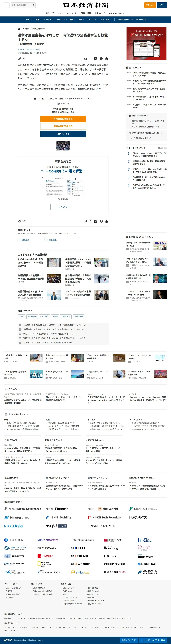
Task: Open the 日経会社情報 menu item
Action: tap(85, 13)
